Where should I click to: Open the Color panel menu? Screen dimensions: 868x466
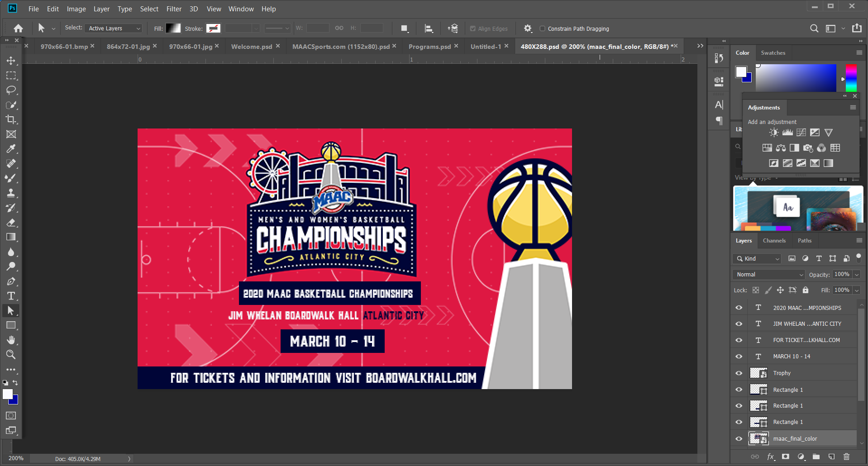(x=859, y=52)
